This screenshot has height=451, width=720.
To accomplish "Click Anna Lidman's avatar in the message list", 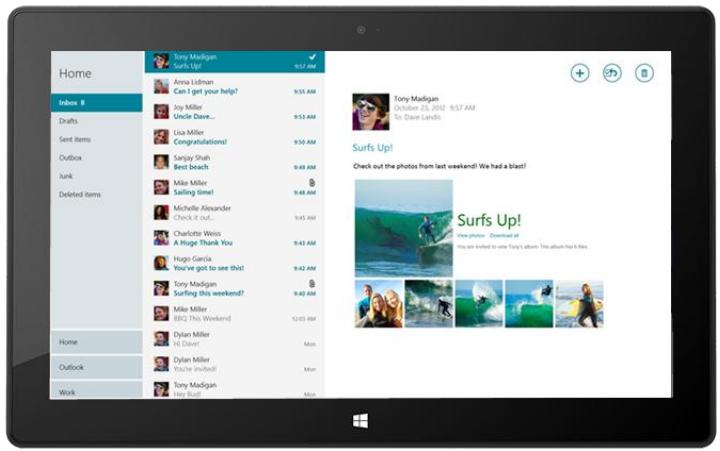I will click(x=161, y=86).
